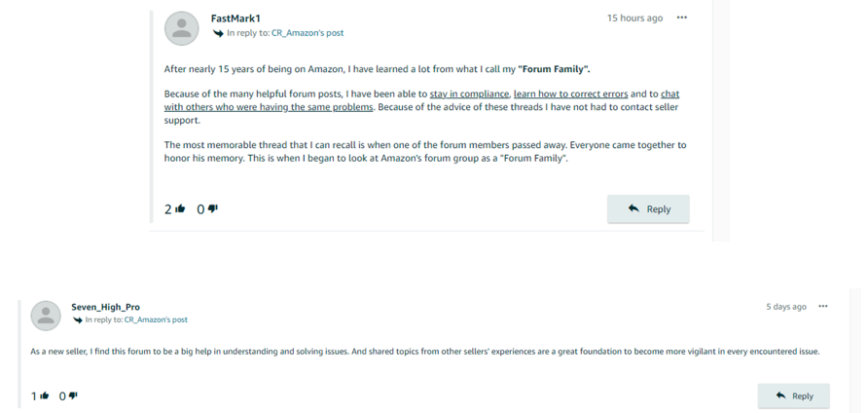Screen dimensions: 868x413
Task: Dislike FastMark1's post with thumbs down
Action: pos(213,208)
